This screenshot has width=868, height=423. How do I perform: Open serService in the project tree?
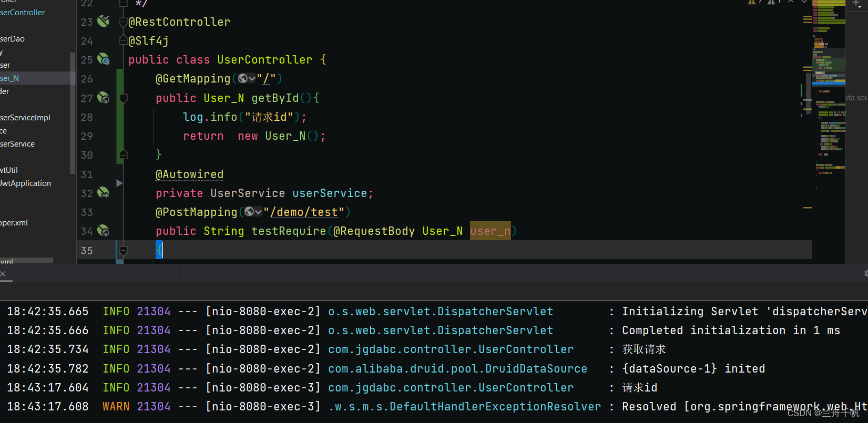coord(17,144)
